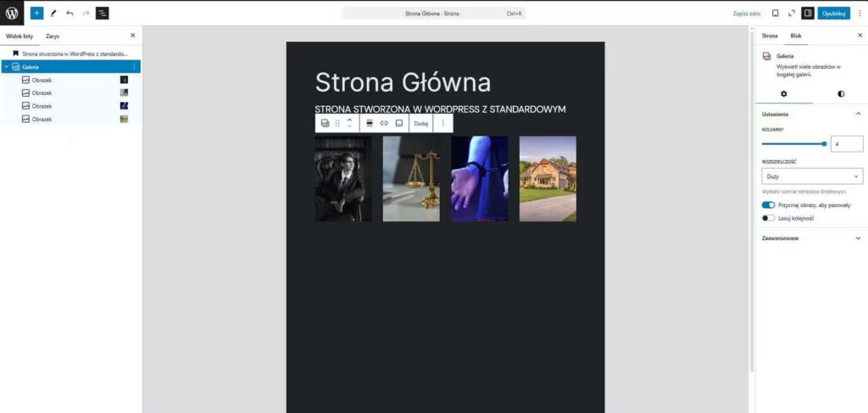
Task: Open the Settings gear tab in sidebar
Action: click(784, 94)
